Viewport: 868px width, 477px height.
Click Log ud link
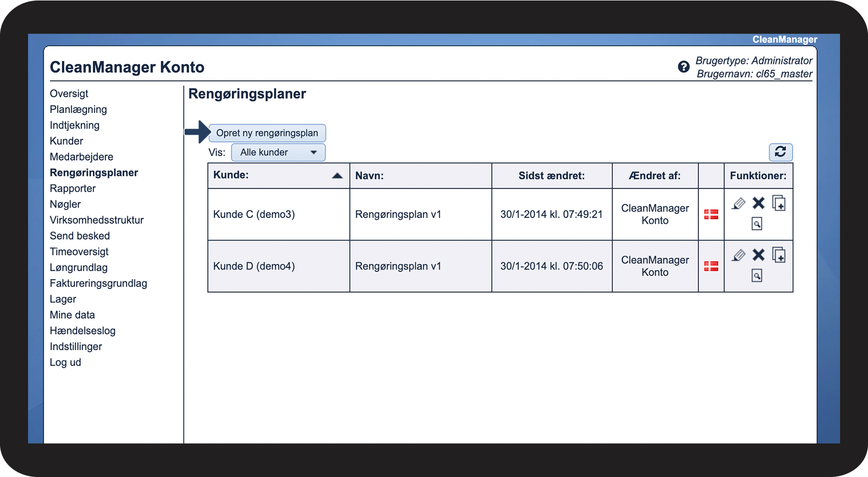(65, 363)
